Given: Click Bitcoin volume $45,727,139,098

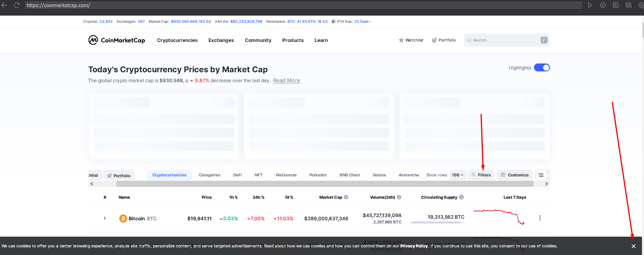Looking at the screenshot, I should [382, 215].
